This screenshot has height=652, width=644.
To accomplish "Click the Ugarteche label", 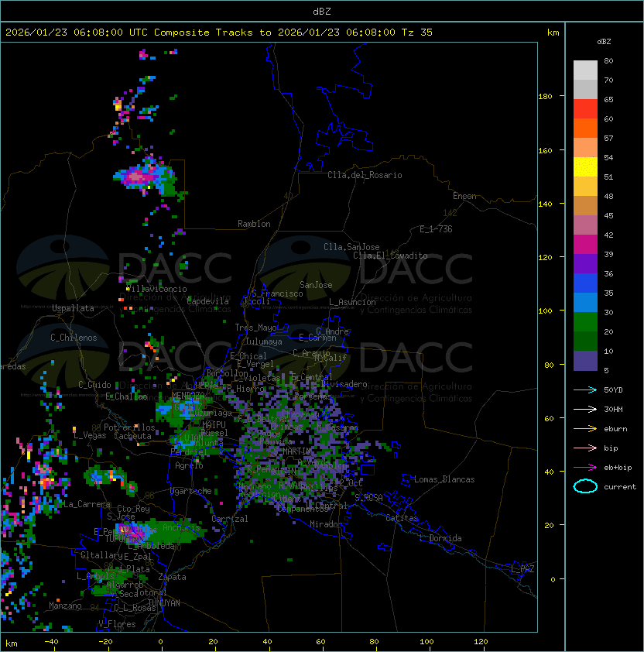I will [x=191, y=491].
